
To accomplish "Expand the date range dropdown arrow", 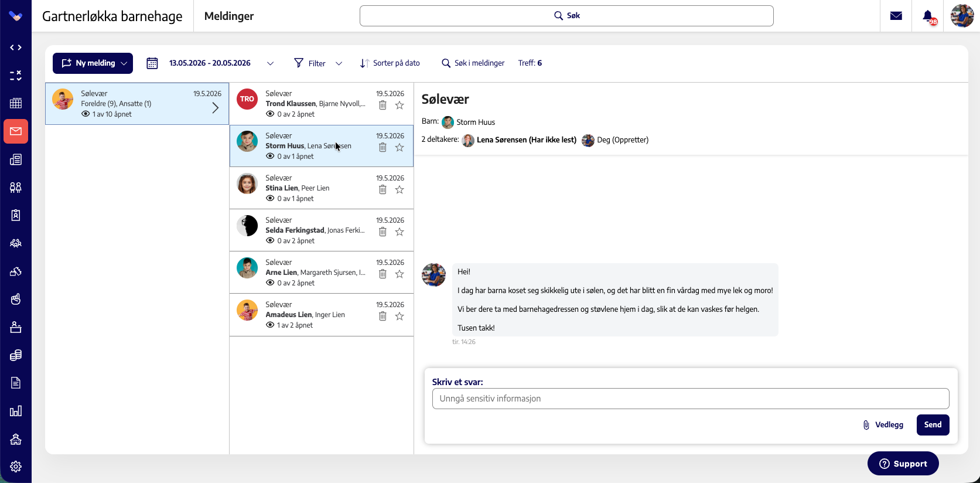I will coord(270,63).
